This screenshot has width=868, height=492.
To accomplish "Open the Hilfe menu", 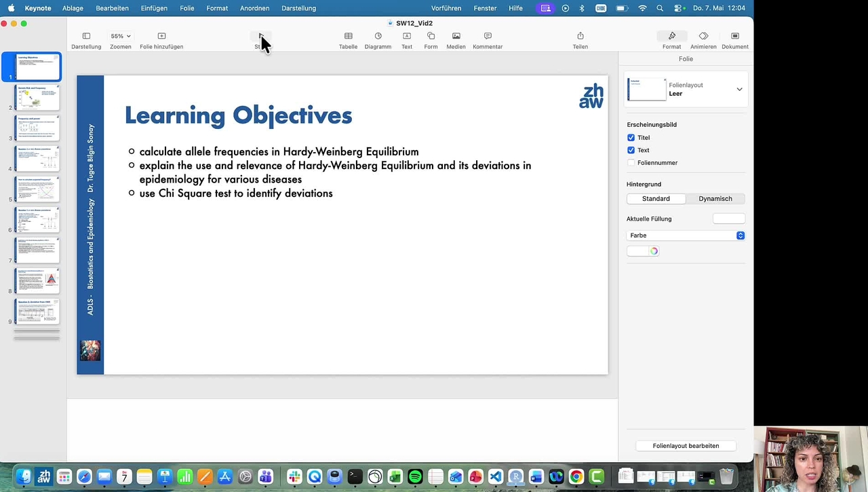I will 515,8.
